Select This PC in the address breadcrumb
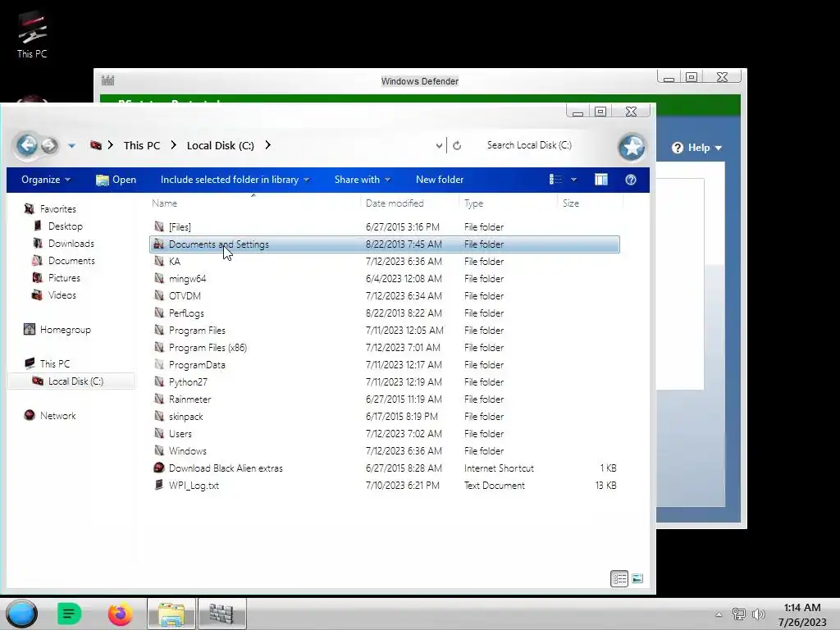 point(141,145)
